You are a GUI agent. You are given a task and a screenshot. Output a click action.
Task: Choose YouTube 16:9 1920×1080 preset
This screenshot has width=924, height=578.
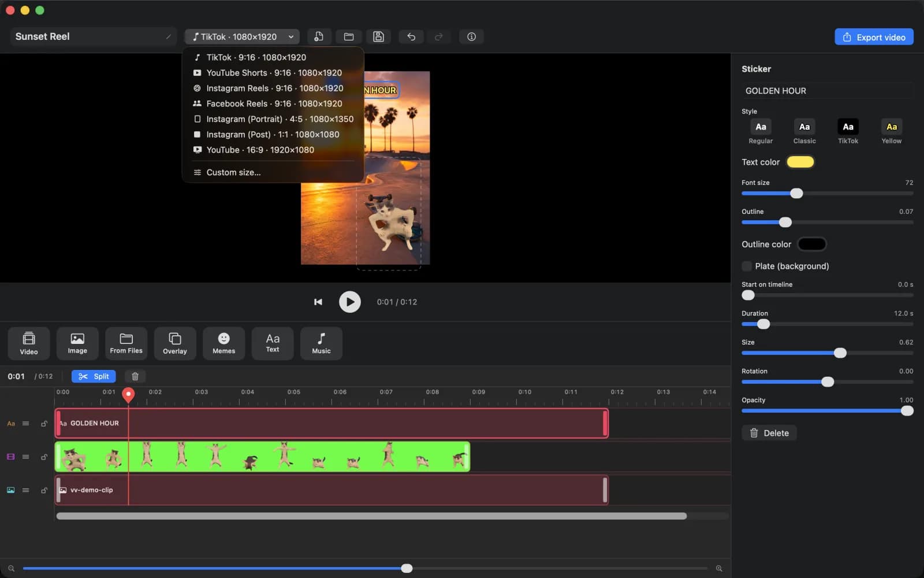point(273,150)
